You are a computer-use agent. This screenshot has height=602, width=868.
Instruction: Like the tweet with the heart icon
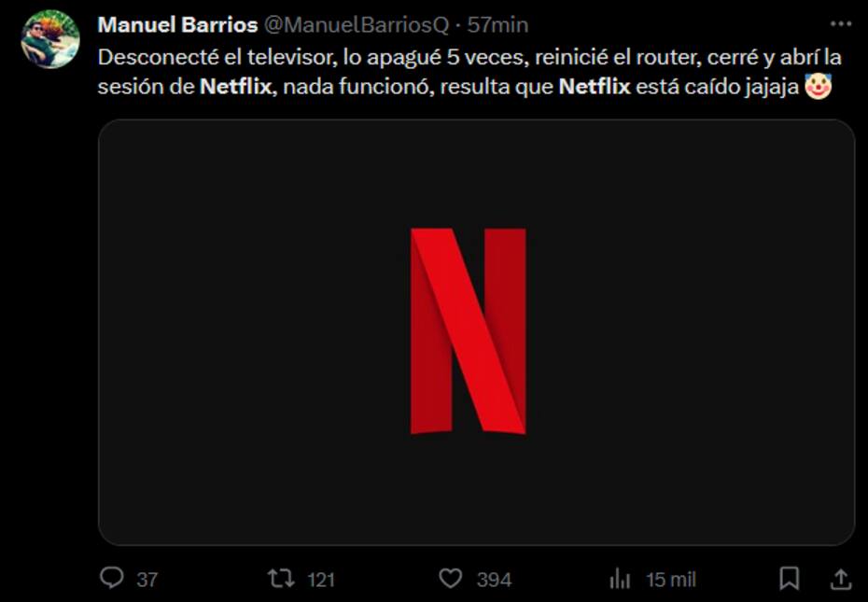pos(451,579)
